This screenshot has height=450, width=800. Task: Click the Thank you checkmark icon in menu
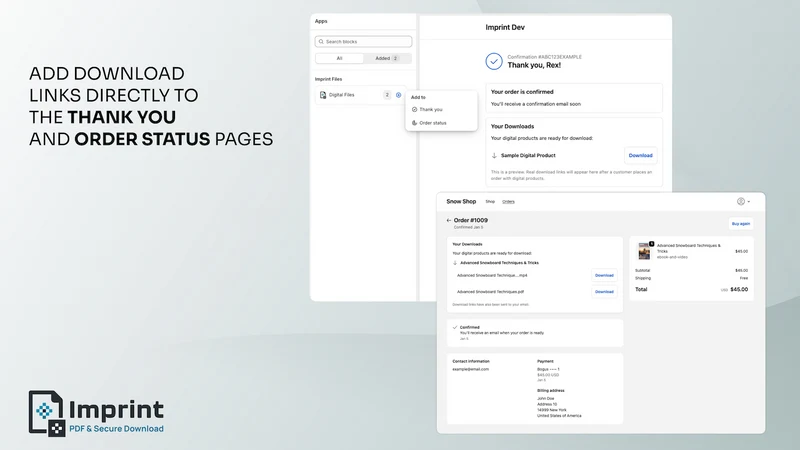(x=414, y=109)
